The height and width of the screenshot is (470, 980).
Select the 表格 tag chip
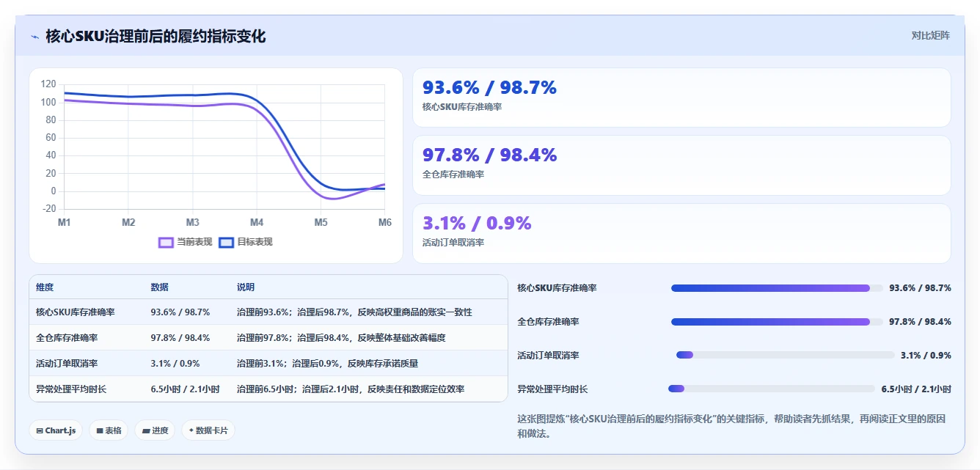pos(109,430)
